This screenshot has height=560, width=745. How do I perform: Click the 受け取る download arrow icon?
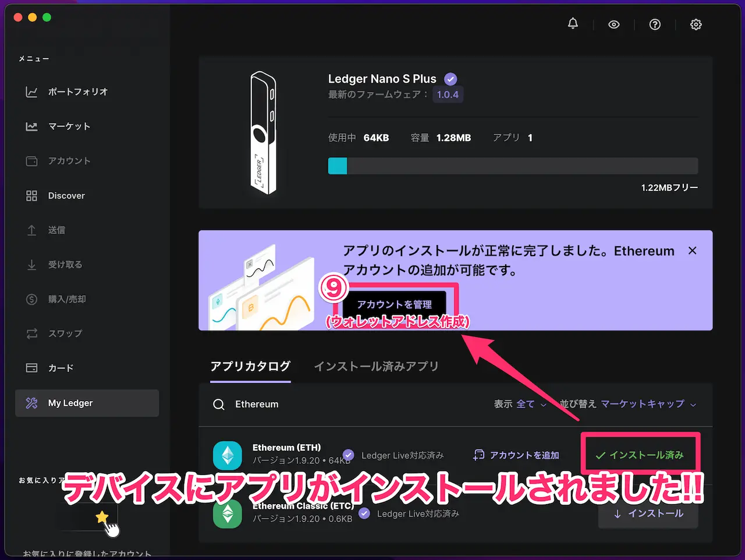(x=31, y=265)
